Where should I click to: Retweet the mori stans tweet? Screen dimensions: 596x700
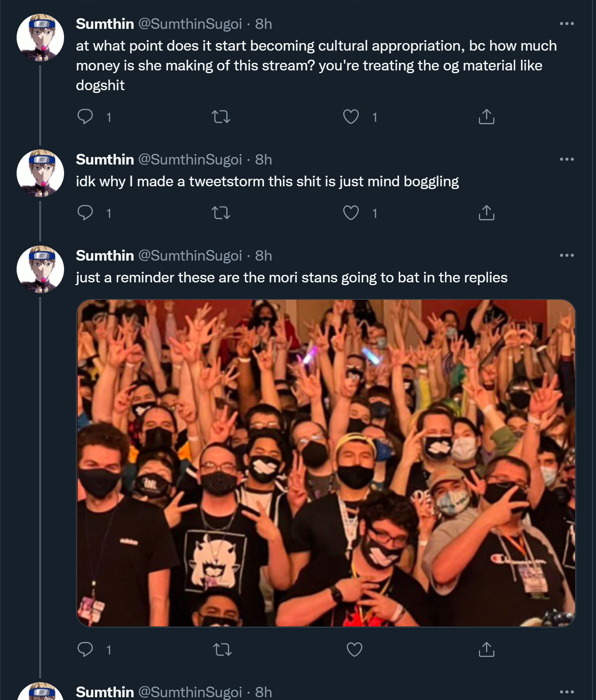point(222,649)
